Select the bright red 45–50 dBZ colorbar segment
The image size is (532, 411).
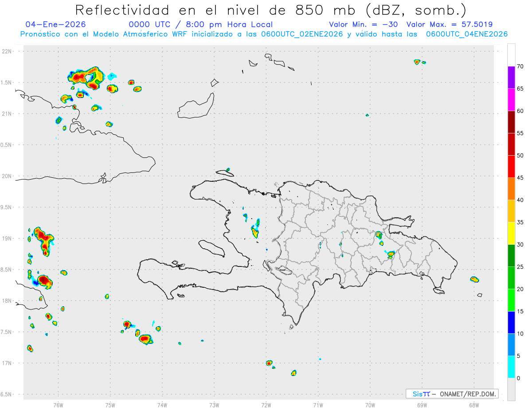(511, 167)
